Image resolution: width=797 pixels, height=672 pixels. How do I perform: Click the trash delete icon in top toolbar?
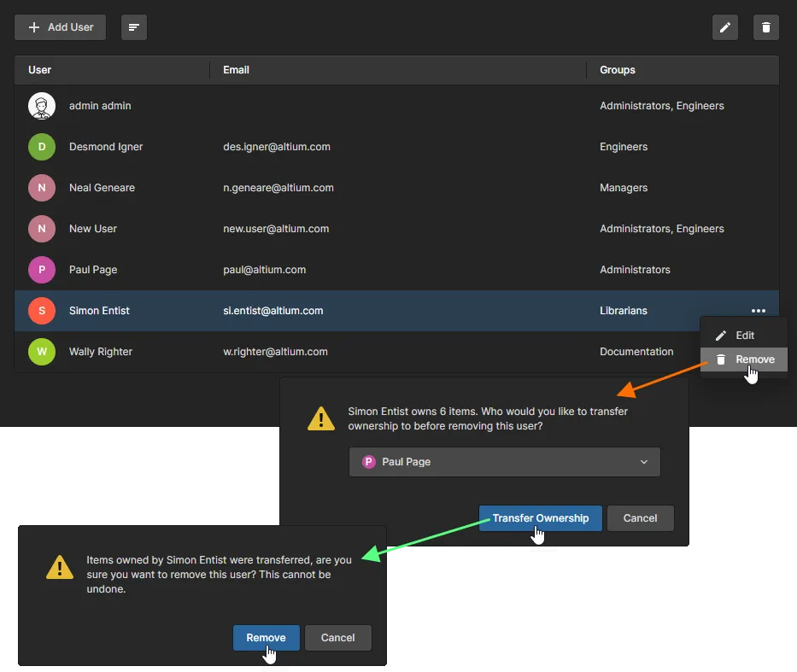coord(765,26)
